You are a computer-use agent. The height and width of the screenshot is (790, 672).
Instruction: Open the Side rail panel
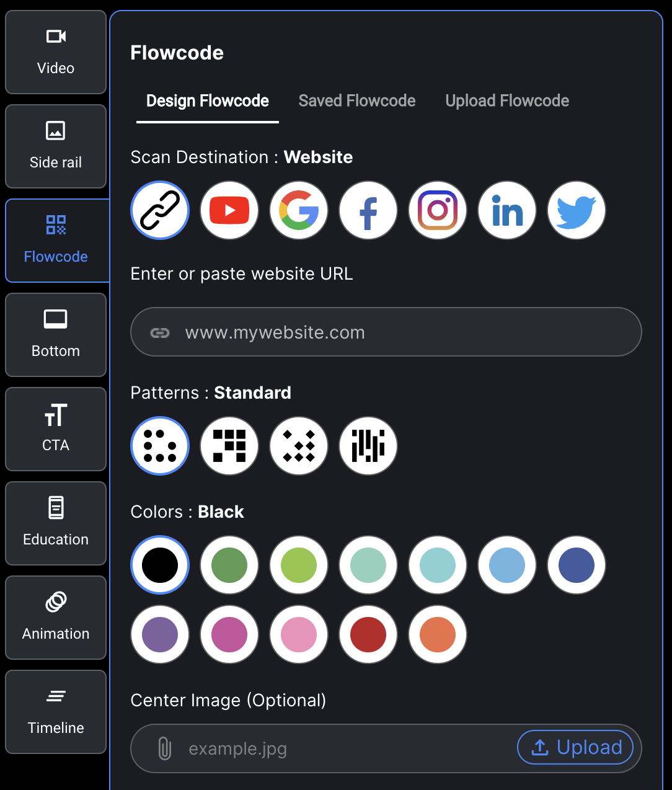56,146
